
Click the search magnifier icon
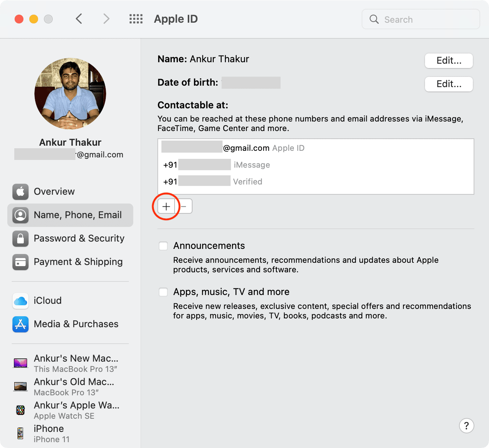pyautogui.click(x=374, y=19)
